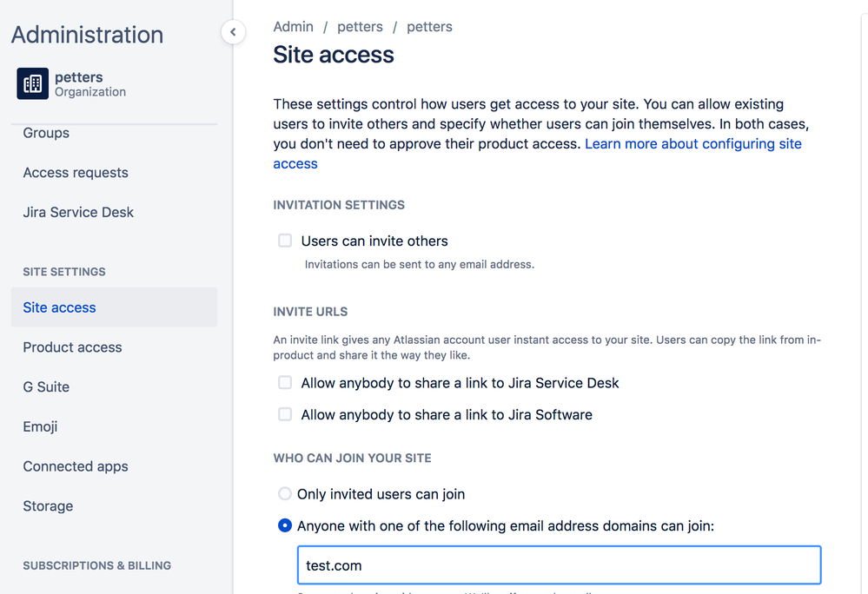Navigate to Admin via the breadcrumb

[x=293, y=26]
